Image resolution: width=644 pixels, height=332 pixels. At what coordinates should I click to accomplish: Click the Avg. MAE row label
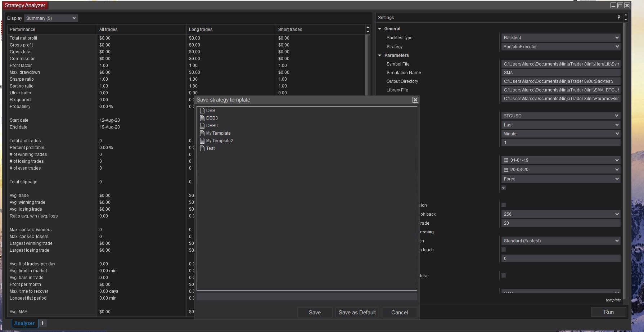pyautogui.click(x=18, y=312)
